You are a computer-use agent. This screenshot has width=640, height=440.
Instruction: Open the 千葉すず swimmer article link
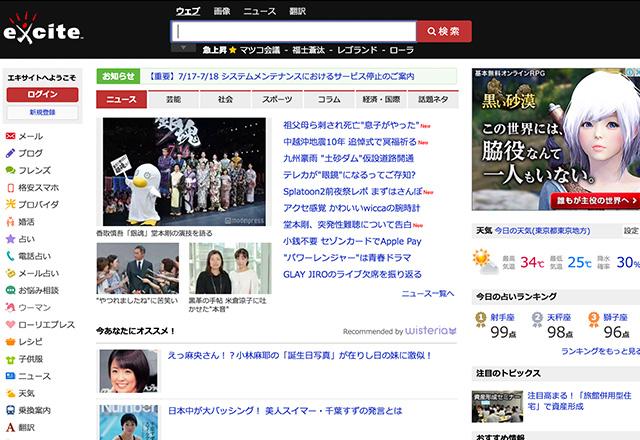coord(285,411)
